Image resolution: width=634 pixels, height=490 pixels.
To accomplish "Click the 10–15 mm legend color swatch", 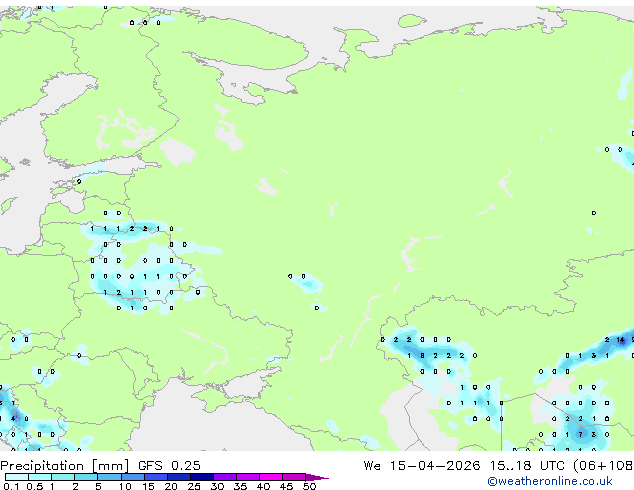I will click(133, 477).
